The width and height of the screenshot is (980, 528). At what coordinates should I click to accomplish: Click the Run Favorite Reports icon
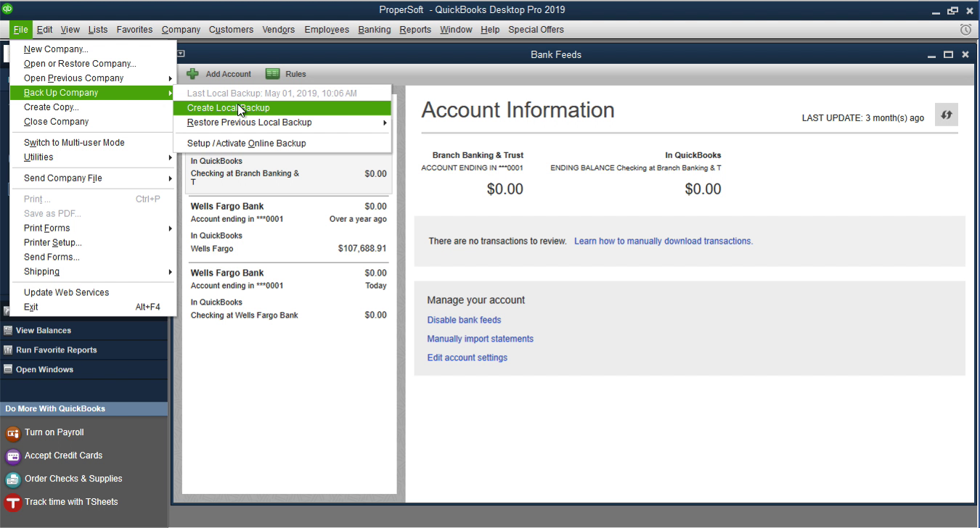click(8, 350)
